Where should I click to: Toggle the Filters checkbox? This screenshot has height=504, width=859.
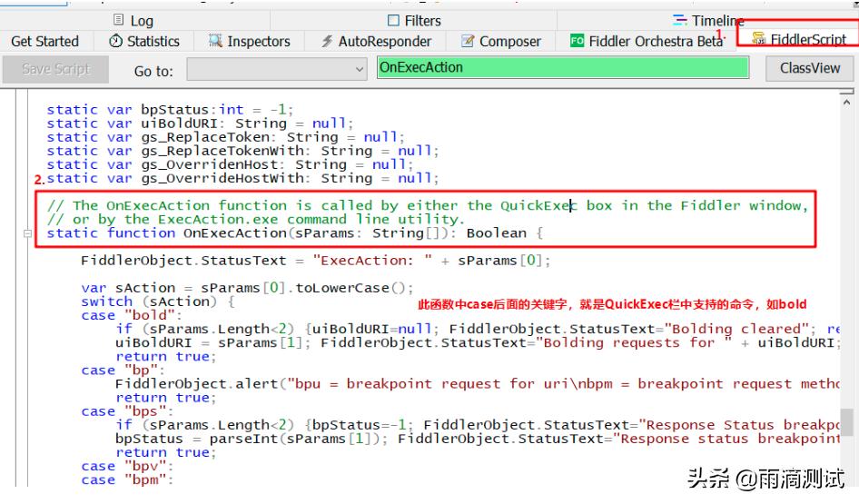tap(393, 20)
